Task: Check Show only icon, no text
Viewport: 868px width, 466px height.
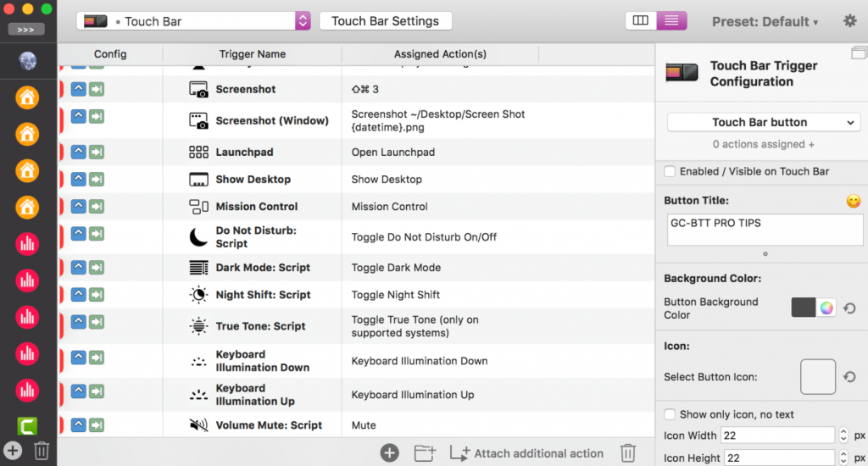Action: [670, 414]
